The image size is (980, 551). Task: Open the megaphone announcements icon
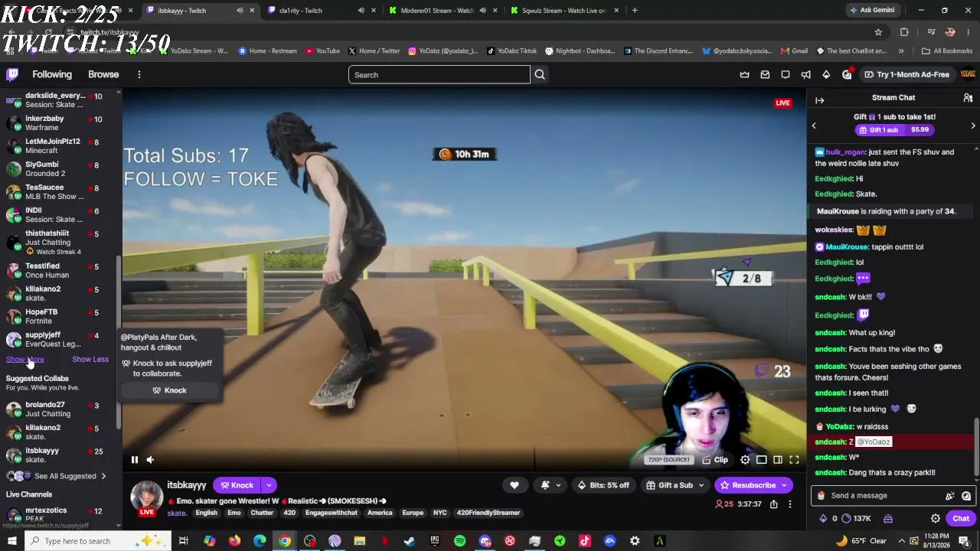point(805,74)
